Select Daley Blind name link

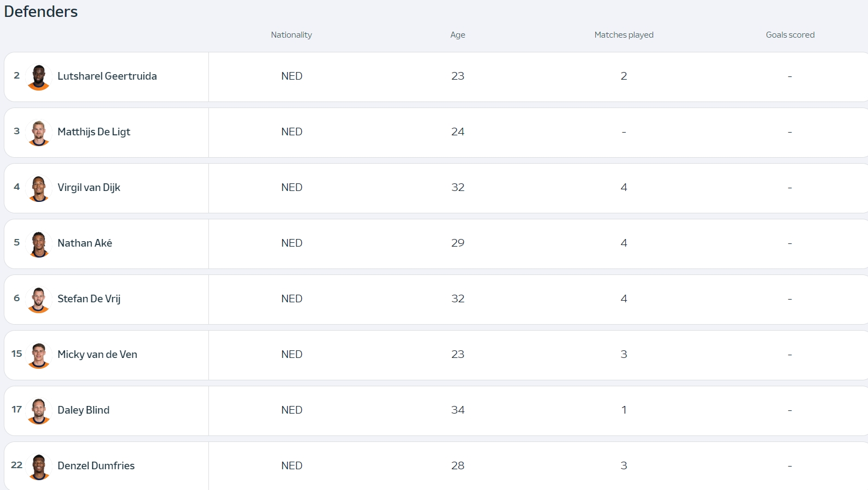click(x=83, y=410)
